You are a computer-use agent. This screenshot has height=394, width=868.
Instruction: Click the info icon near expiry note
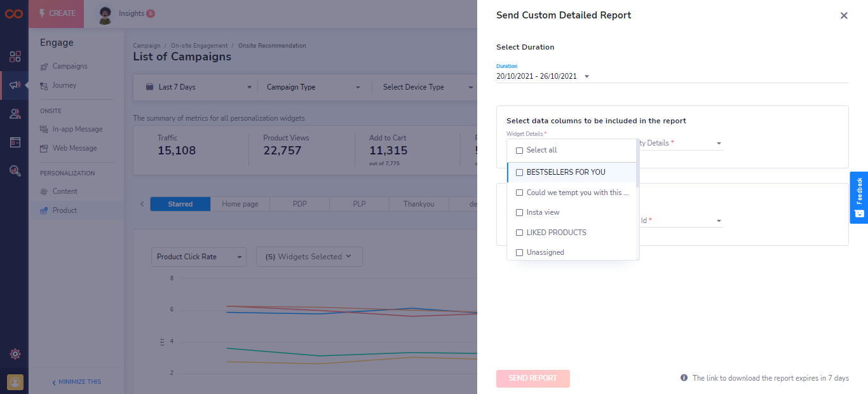(x=684, y=378)
